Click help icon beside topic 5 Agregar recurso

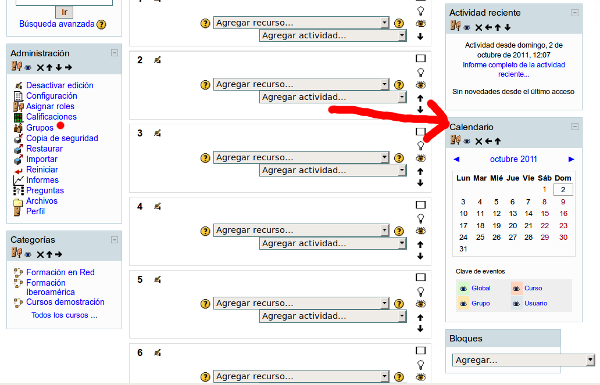tap(205, 303)
